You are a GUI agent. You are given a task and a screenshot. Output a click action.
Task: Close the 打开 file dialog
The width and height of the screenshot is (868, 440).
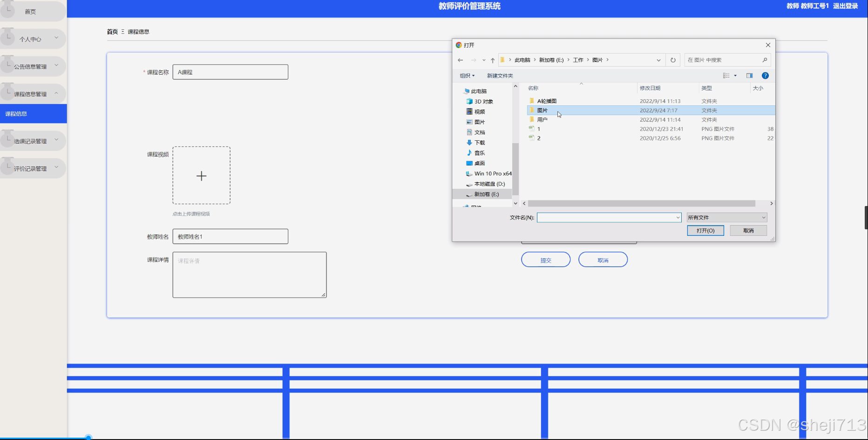point(768,45)
